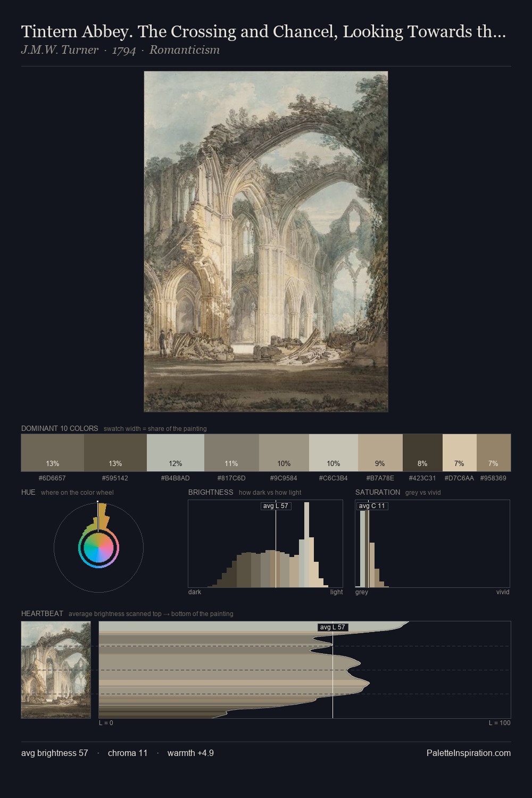Click the artist name 'J.M.W. Turner'
The width and height of the screenshot is (532, 798).
60,50
